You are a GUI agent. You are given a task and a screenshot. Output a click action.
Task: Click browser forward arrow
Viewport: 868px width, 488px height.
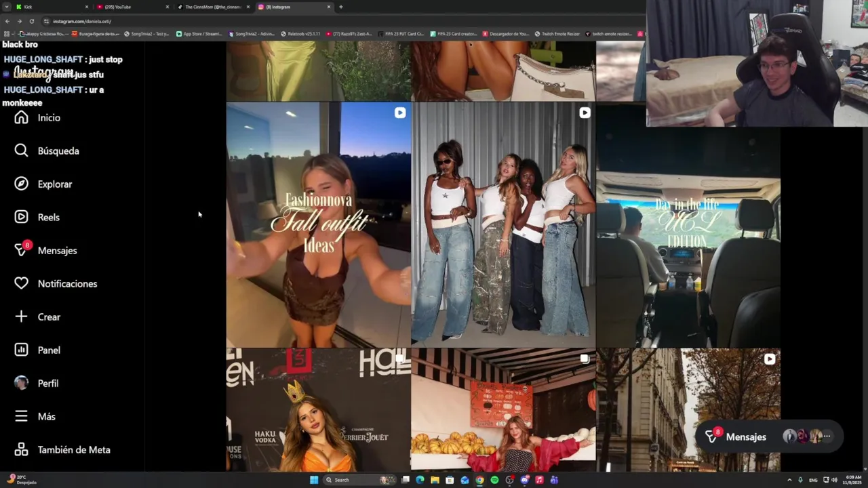(19, 21)
